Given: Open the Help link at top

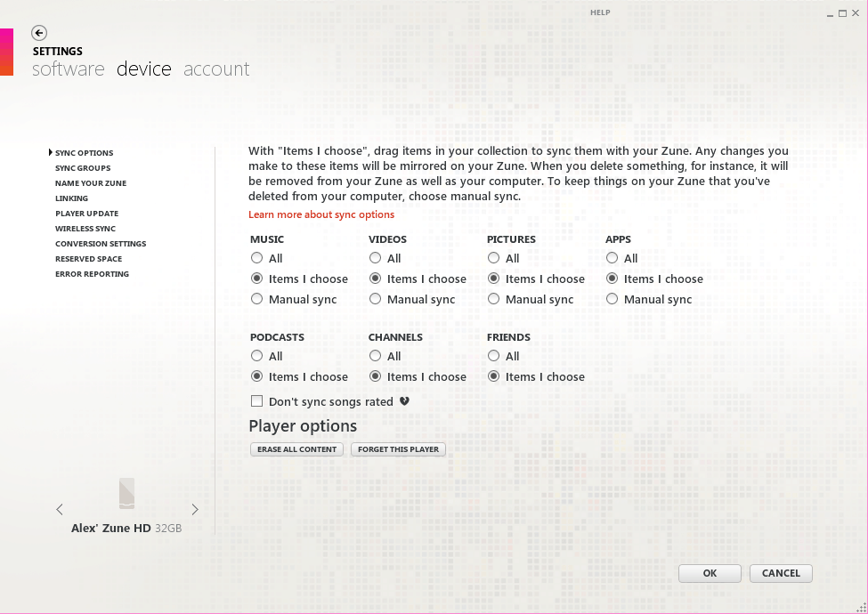Looking at the screenshot, I should [600, 12].
